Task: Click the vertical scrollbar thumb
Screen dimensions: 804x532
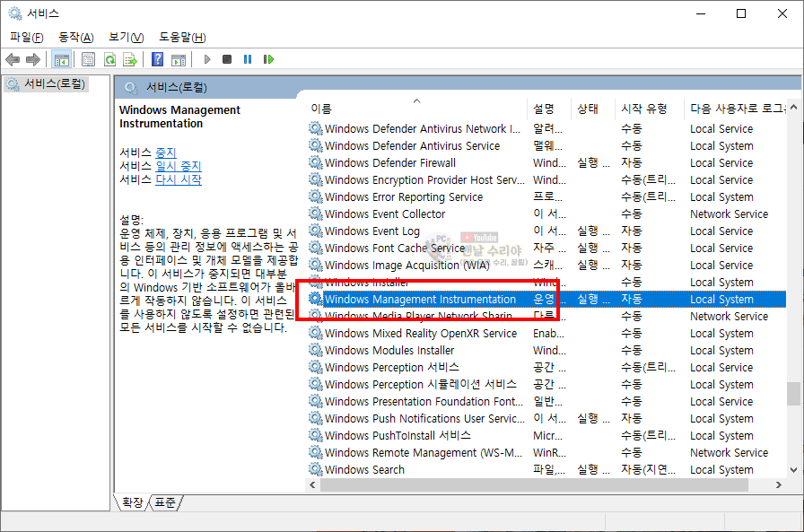Action: [794, 394]
